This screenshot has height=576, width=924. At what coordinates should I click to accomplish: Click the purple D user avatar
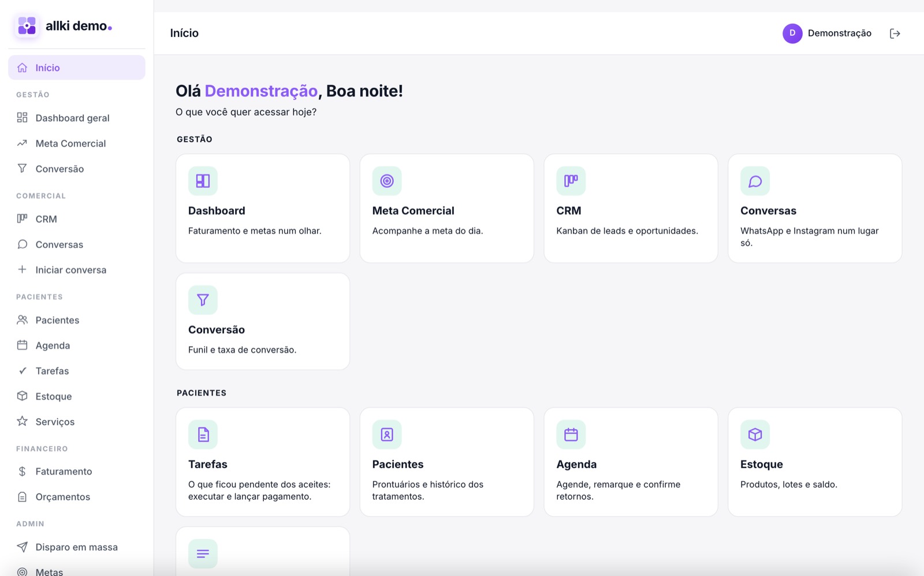pyautogui.click(x=792, y=34)
